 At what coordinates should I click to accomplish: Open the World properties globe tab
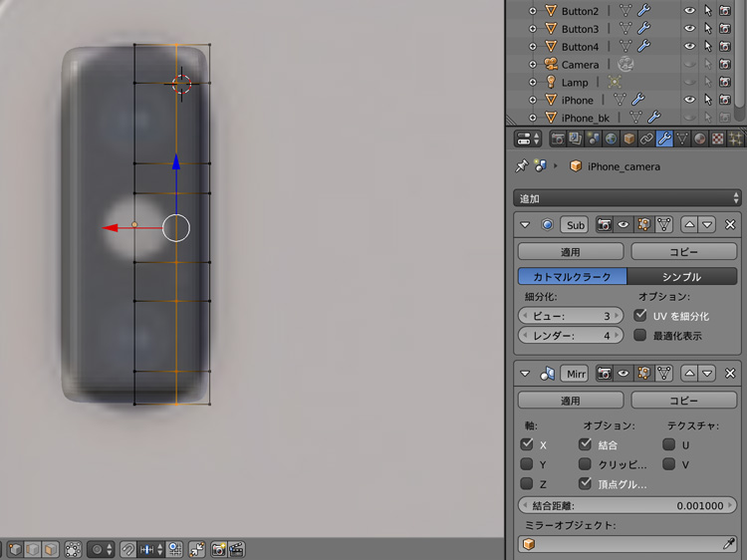[x=611, y=139]
